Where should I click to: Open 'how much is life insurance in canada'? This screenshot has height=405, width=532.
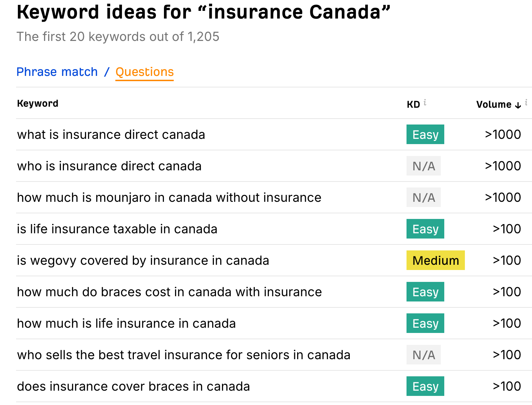(126, 324)
